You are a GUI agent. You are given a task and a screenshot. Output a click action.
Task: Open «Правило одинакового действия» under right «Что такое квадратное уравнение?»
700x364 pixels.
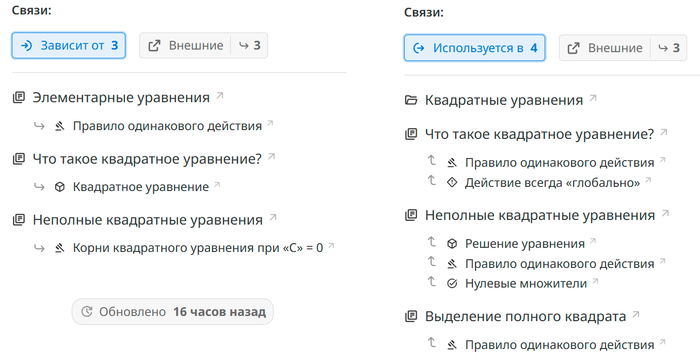559,163
